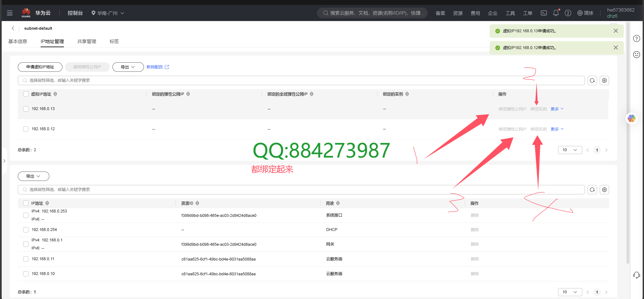644x299 pixels.
Task: Select all rows in lower IP table
Action: 26,203
